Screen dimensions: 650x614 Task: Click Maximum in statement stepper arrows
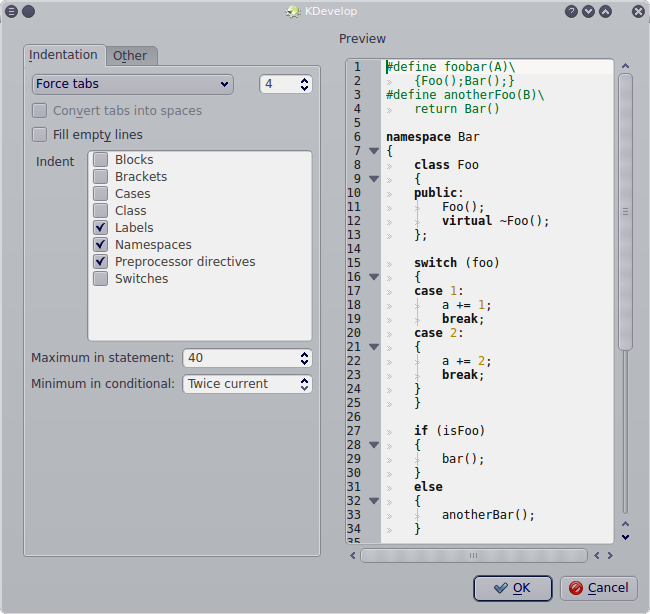[x=305, y=358]
